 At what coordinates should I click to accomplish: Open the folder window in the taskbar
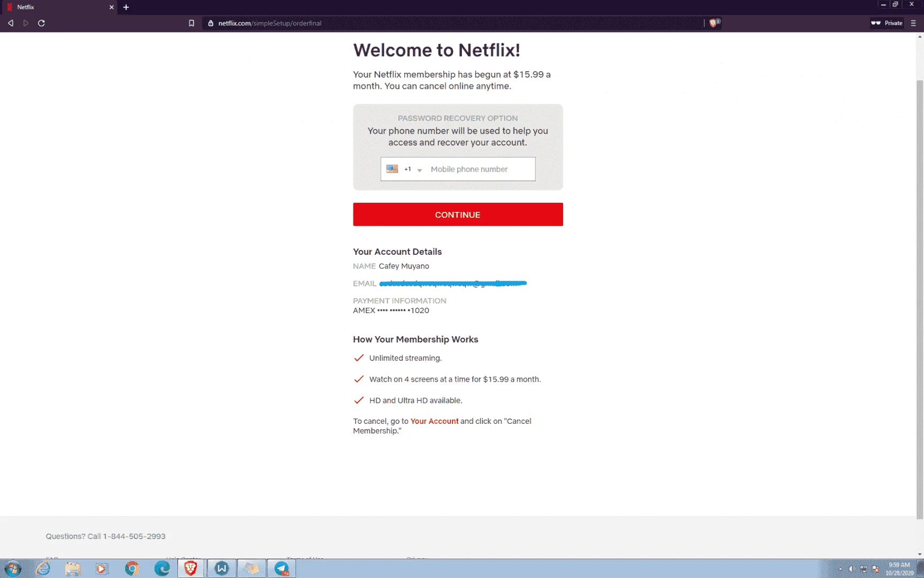pos(251,568)
